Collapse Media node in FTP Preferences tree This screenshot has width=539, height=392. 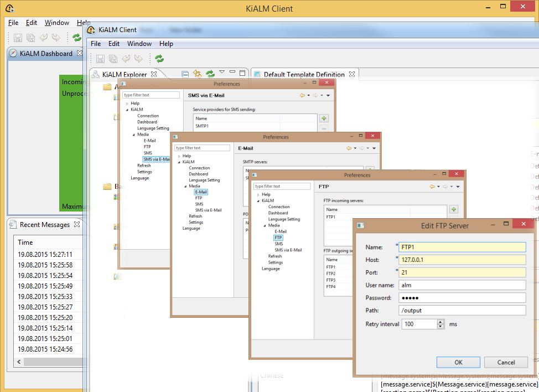[x=265, y=225]
